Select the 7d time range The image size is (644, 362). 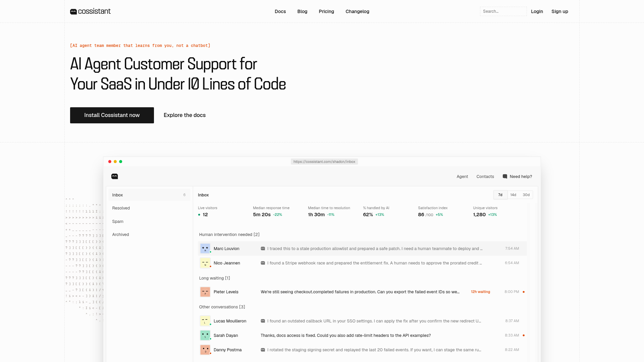[x=500, y=195]
